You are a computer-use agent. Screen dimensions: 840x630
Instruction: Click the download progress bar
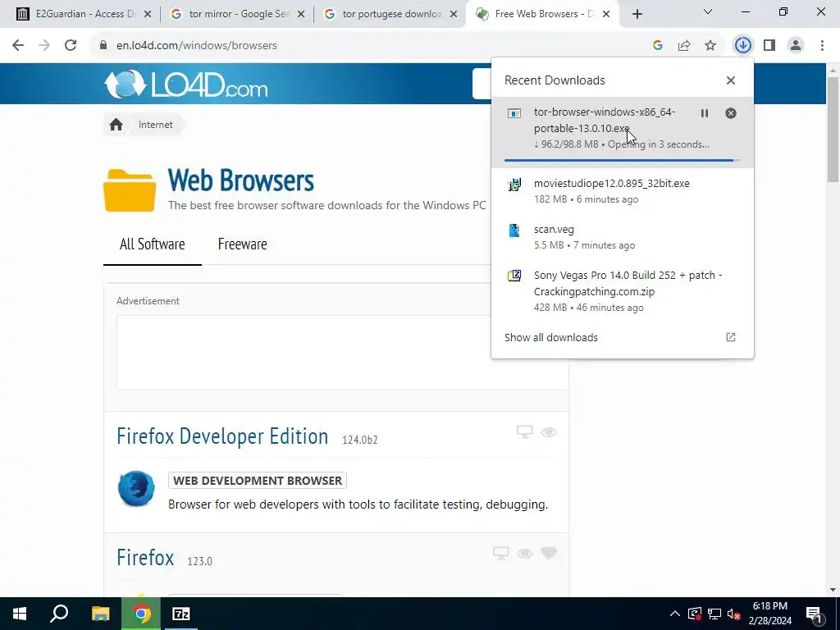623,160
